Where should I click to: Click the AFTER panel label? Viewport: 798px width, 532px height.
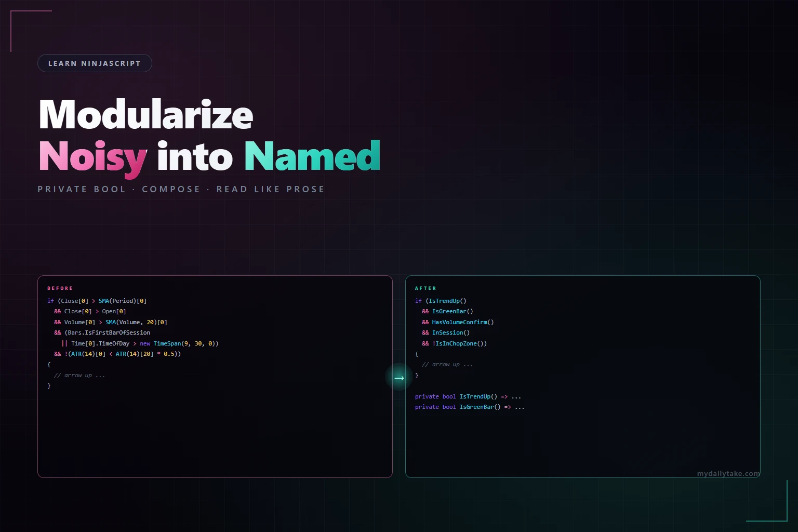425,288
